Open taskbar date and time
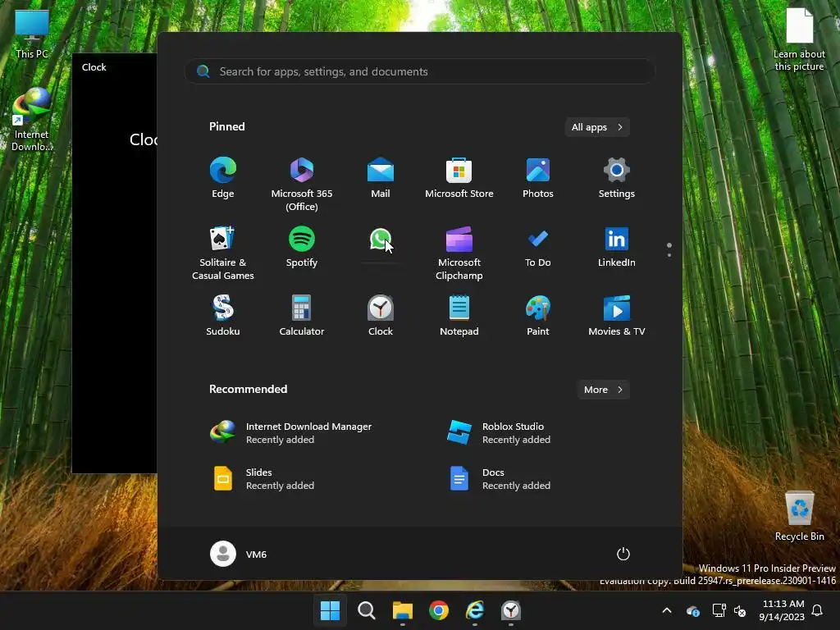840x630 pixels. [782, 610]
